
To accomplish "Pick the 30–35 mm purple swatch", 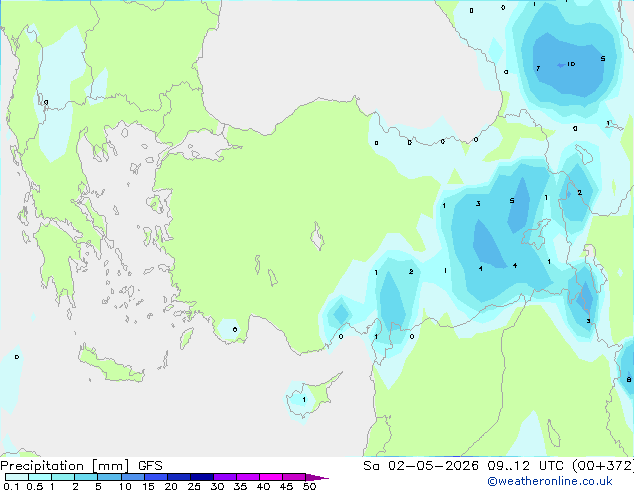I will [x=225, y=477].
